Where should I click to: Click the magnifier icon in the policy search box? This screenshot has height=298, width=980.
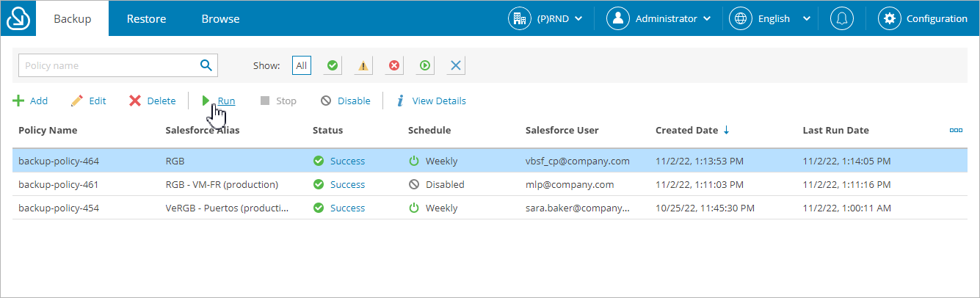coord(206,65)
